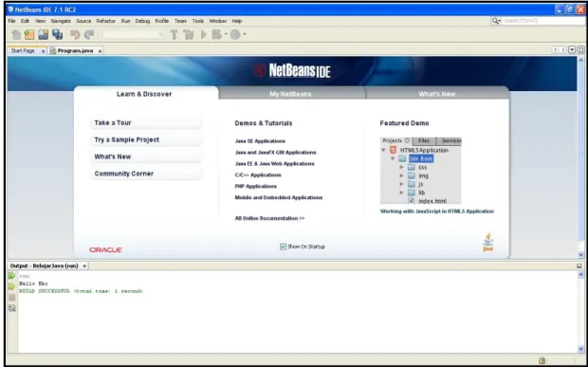The height and width of the screenshot is (367, 588).
Task: Click the Open Project toolbar icon
Action: tap(43, 34)
